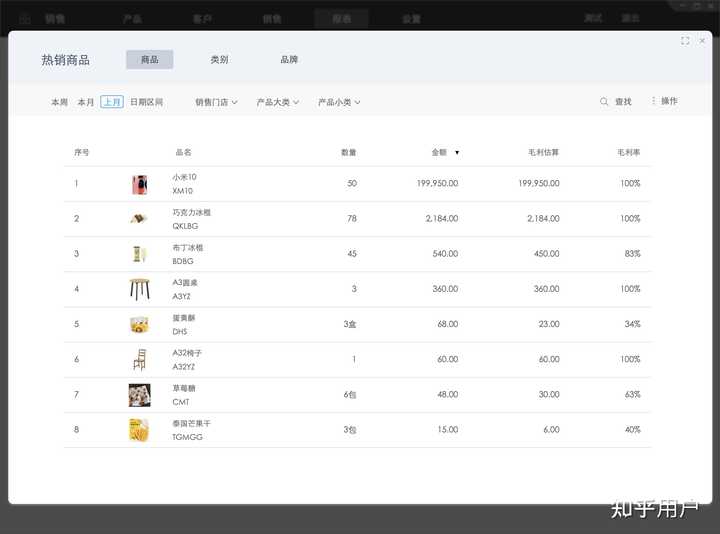720x534 pixels.
Task: Select the DHS product code
Action: 180,332
